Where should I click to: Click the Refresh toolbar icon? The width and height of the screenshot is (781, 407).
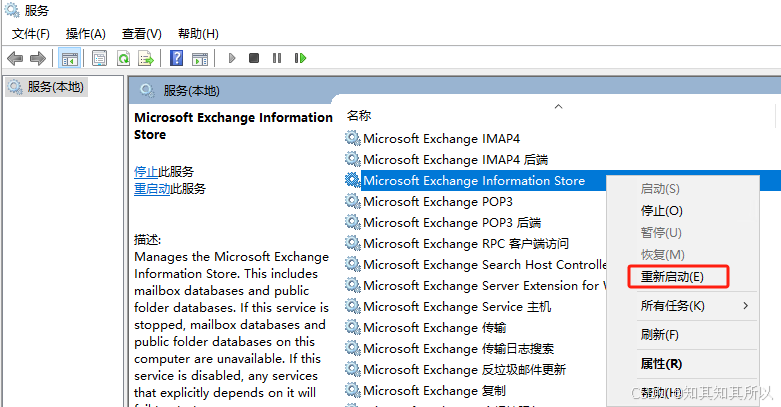[x=123, y=58]
